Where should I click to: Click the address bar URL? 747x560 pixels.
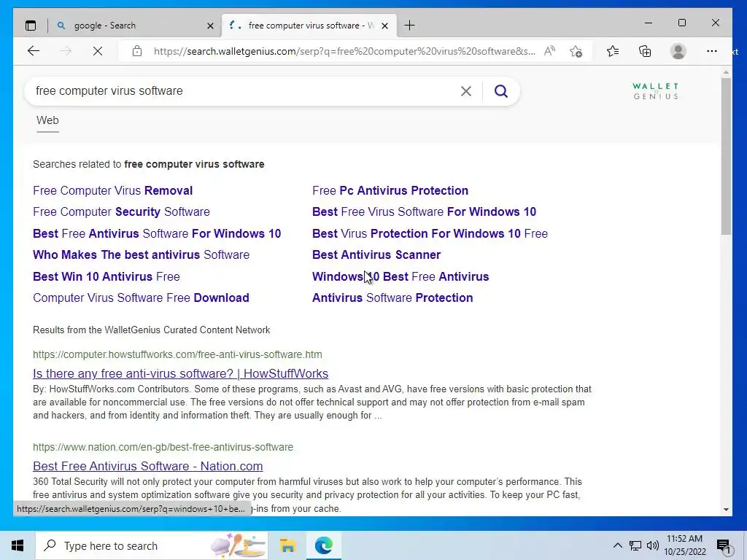coord(344,51)
